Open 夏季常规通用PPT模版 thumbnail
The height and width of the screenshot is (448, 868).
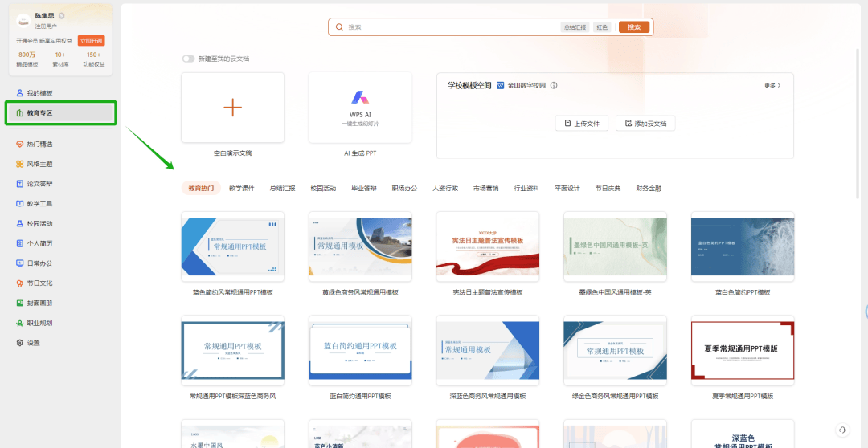pos(743,351)
